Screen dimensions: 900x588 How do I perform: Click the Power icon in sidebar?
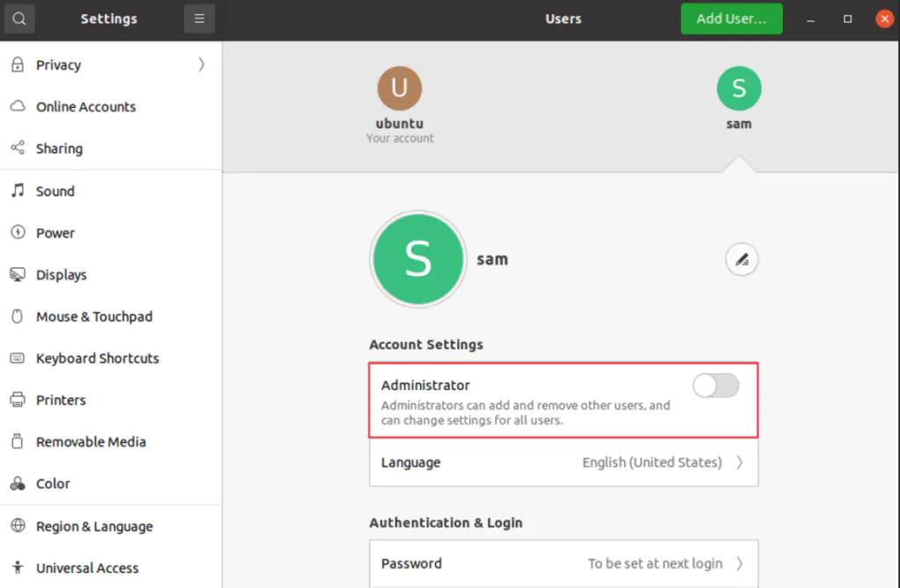18,233
